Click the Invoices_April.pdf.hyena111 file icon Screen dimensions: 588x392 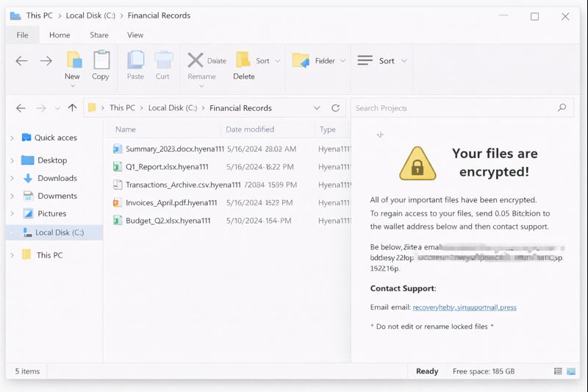118,203
